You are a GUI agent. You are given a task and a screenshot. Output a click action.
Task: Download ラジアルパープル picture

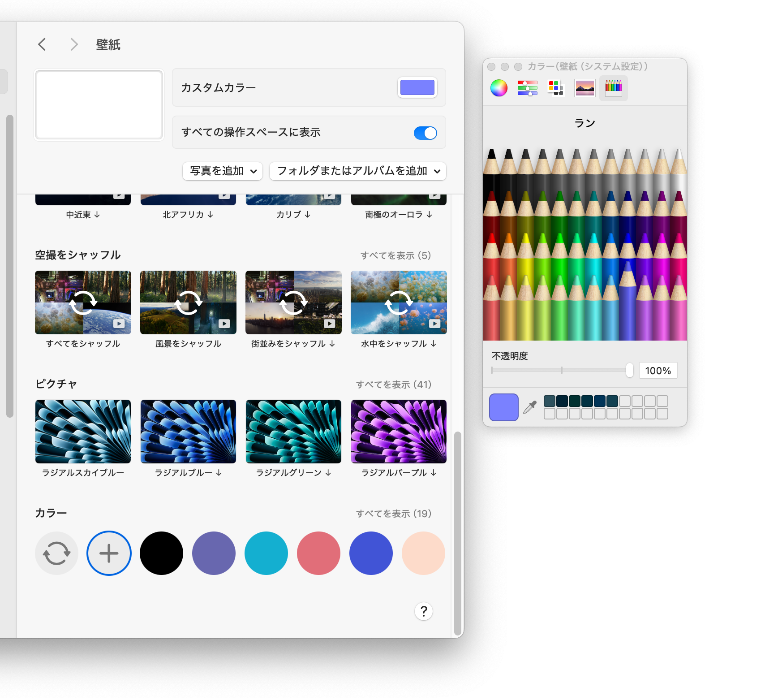point(434,473)
